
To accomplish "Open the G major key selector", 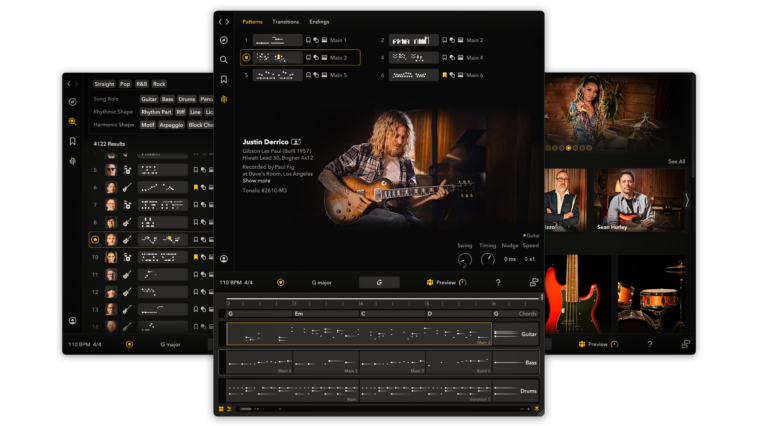I will click(x=321, y=282).
